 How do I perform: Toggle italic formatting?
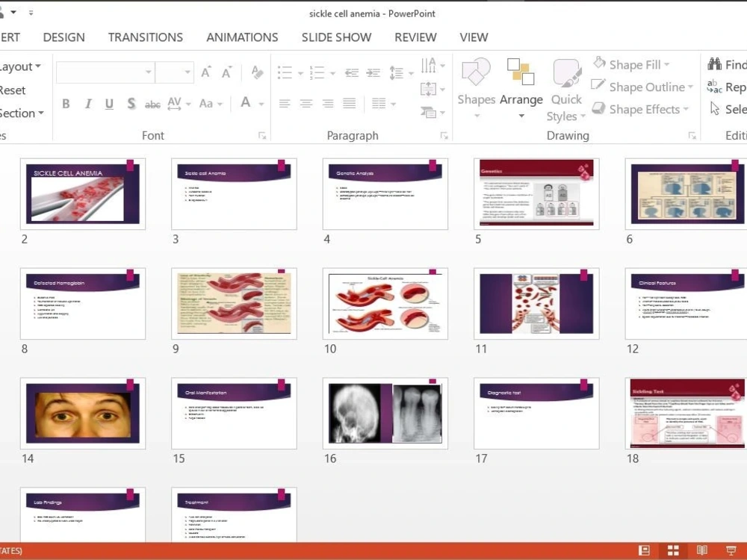point(87,104)
